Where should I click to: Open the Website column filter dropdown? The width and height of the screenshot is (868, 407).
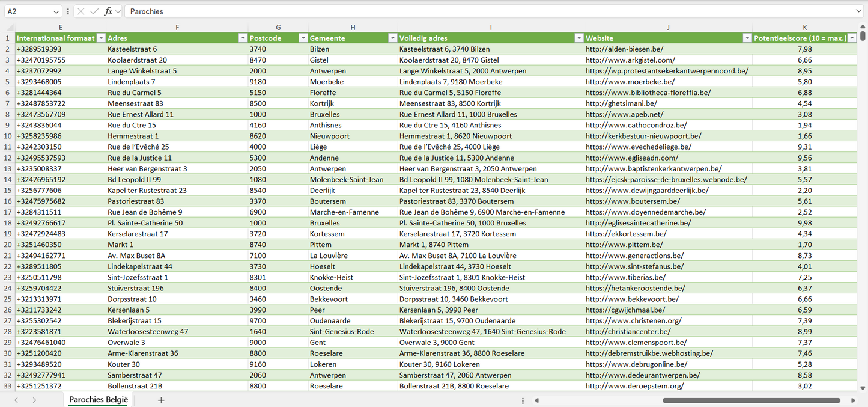pyautogui.click(x=747, y=38)
